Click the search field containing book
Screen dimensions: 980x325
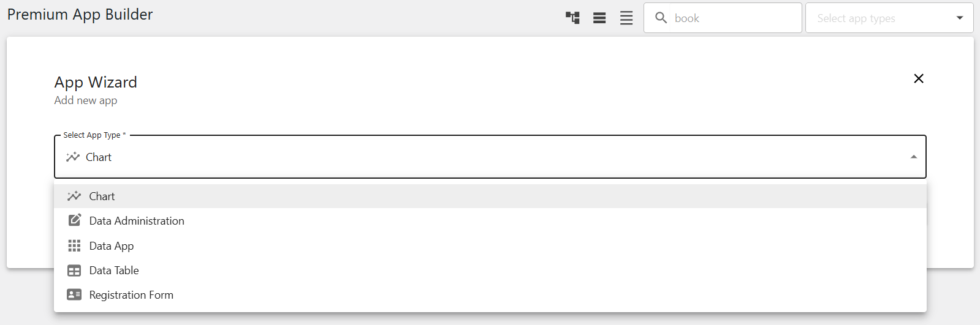coord(723,18)
